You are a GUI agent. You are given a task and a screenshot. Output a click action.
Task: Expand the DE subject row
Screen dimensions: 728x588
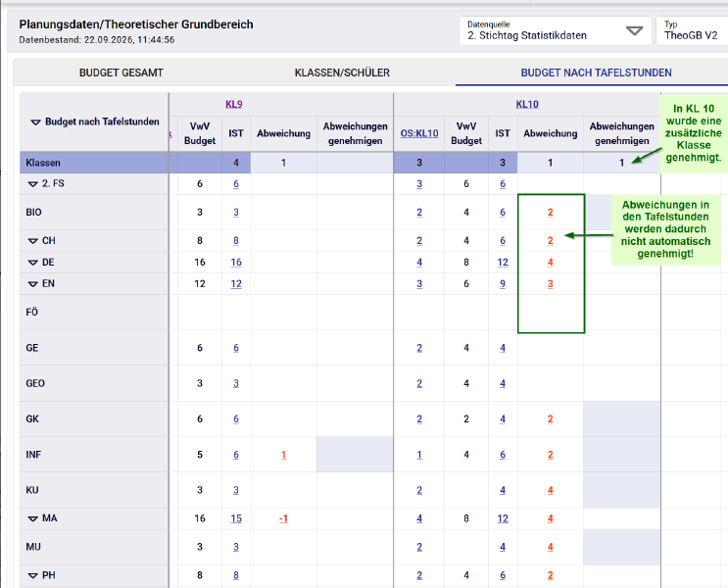[x=33, y=263]
